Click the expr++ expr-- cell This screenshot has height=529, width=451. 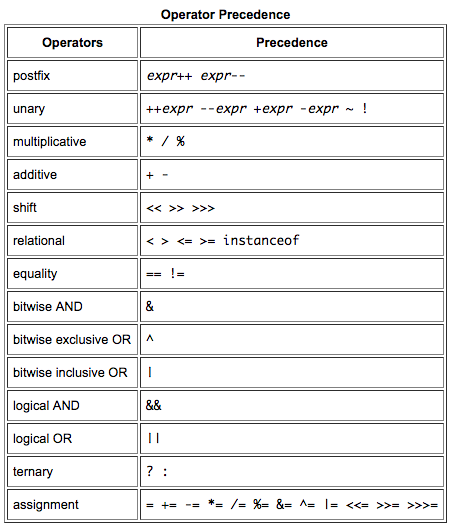[x=292, y=76]
